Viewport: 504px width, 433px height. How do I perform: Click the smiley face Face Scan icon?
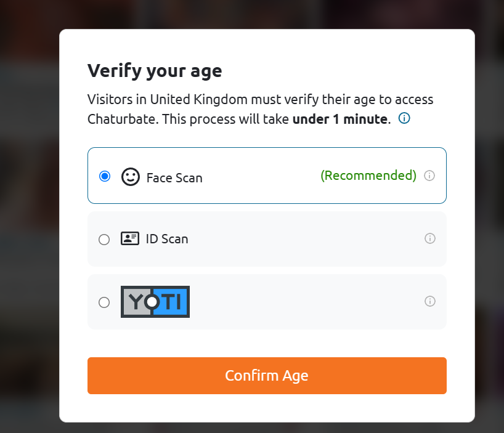[130, 177]
